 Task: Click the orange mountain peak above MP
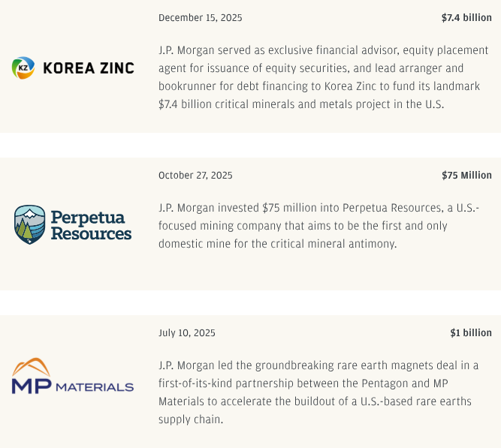[x=32, y=368]
